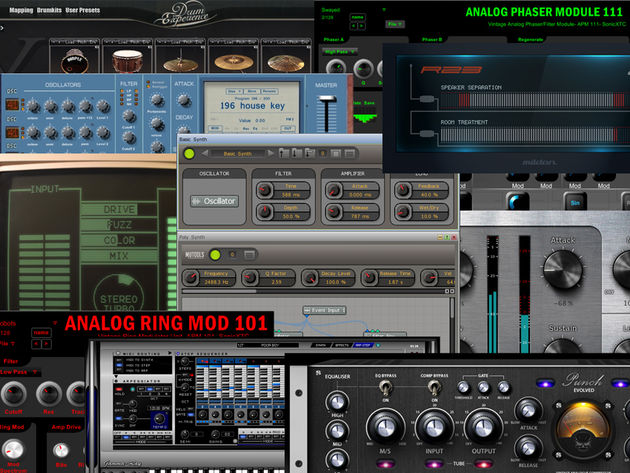
Task: Expand the side arrow in Drum Experience
Action: [x=2, y=28]
